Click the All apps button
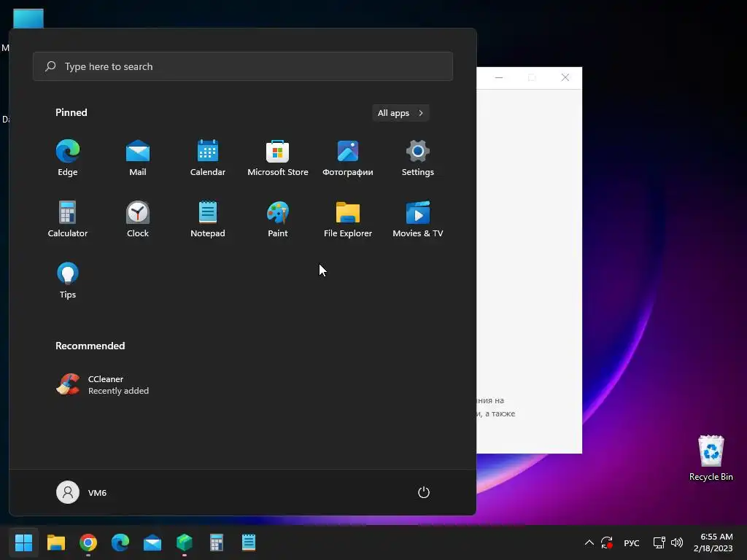This screenshot has width=747, height=560. point(400,113)
